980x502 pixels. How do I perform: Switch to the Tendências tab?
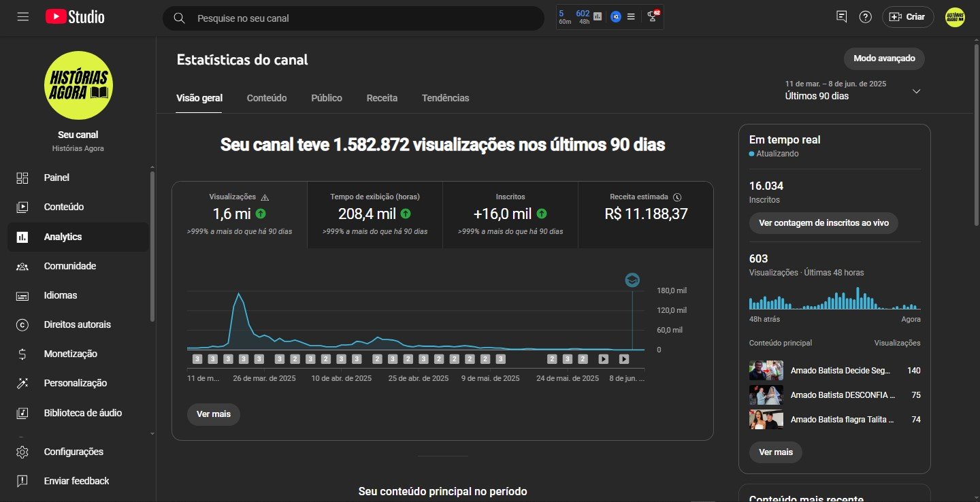click(x=446, y=98)
